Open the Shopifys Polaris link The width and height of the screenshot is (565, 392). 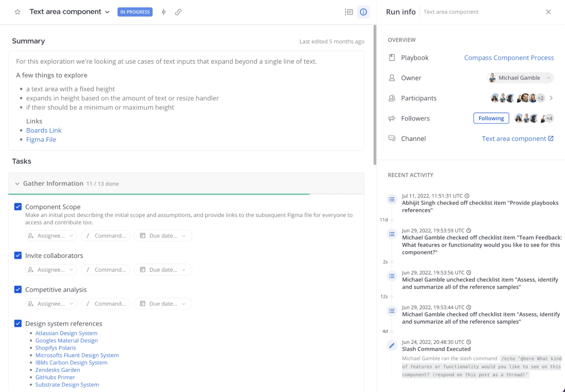[55, 348]
